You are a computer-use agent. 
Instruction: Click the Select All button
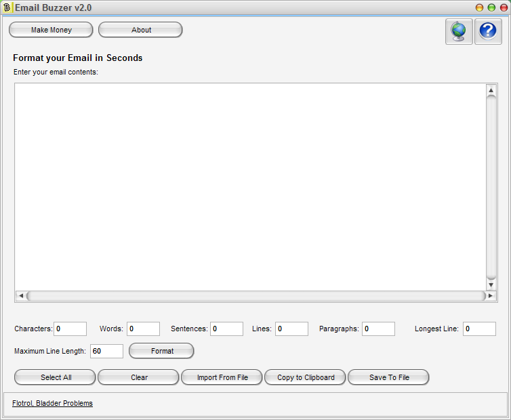coord(56,377)
